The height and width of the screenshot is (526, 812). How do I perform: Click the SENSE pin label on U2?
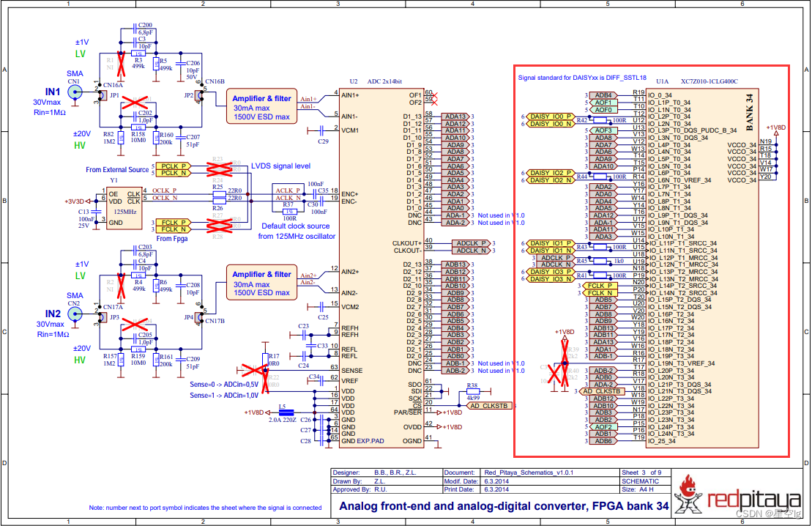click(351, 371)
